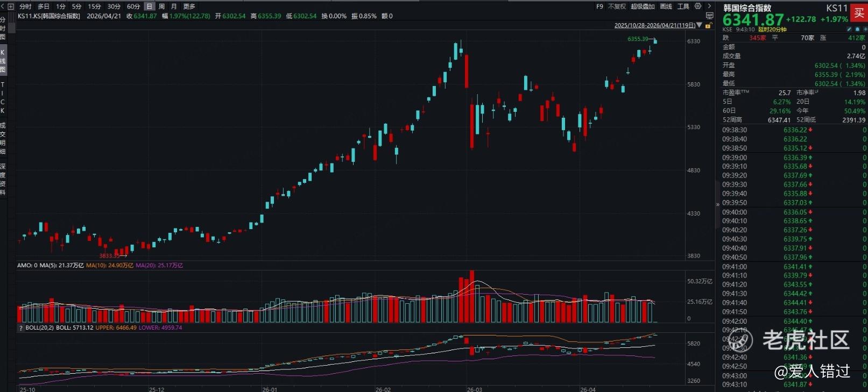
Task: Click the UPPER: 6466.49 value
Action: pyautogui.click(x=116, y=327)
